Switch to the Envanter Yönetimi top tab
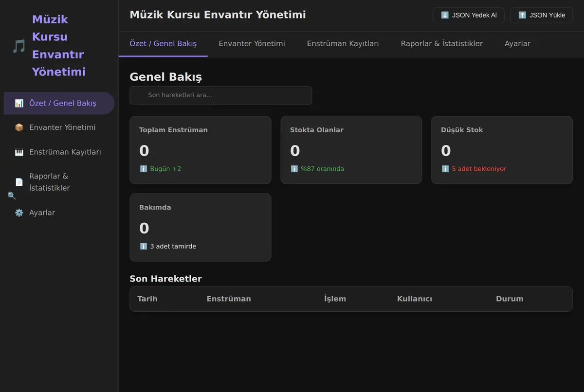The image size is (584, 392). 252,44
